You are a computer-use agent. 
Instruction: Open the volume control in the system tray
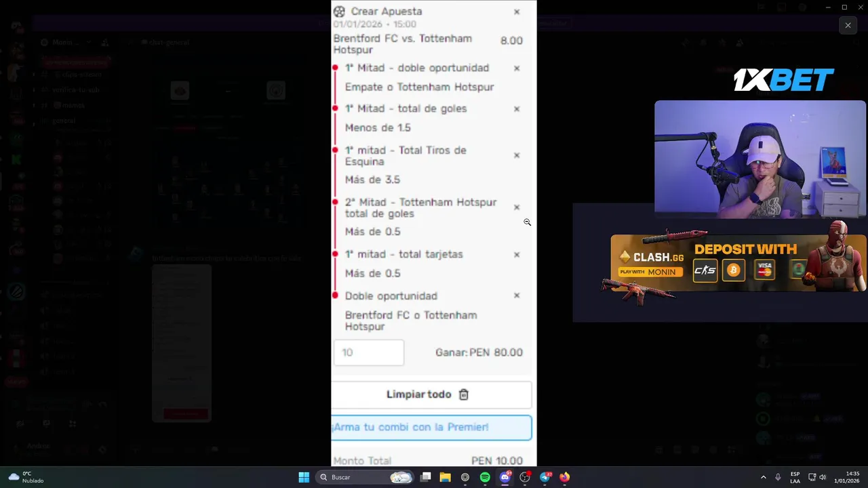[823, 477]
